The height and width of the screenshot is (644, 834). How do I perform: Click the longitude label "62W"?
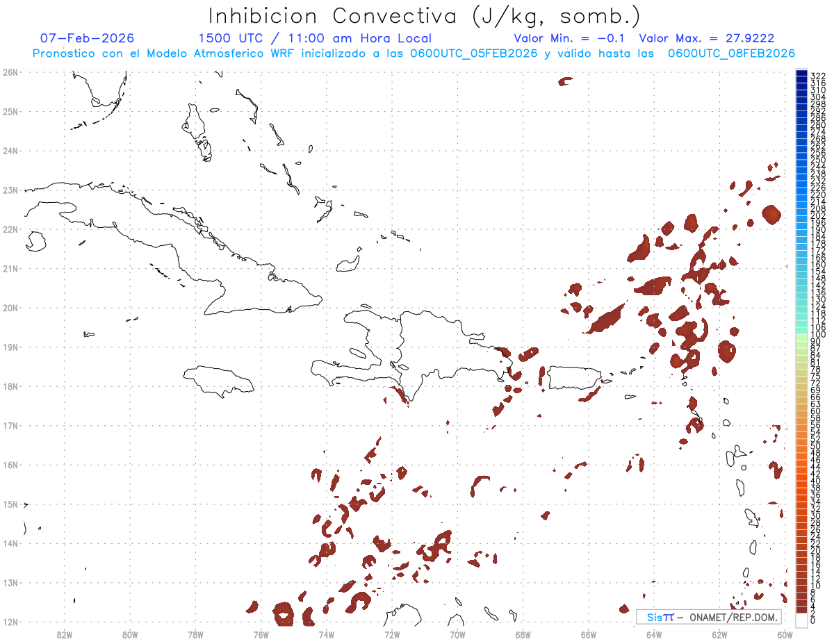tap(719, 634)
